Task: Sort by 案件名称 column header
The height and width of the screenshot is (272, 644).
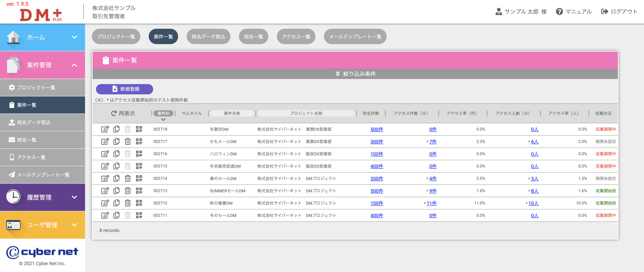Action: pyautogui.click(x=232, y=113)
